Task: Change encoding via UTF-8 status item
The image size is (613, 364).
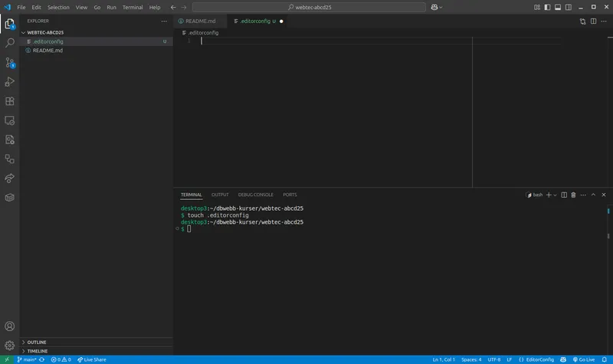Action: coord(494,359)
